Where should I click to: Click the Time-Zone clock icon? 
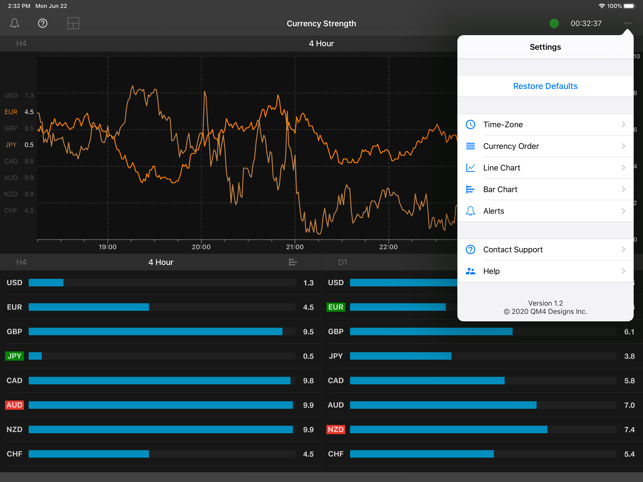pyautogui.click(x=471, y=125)
